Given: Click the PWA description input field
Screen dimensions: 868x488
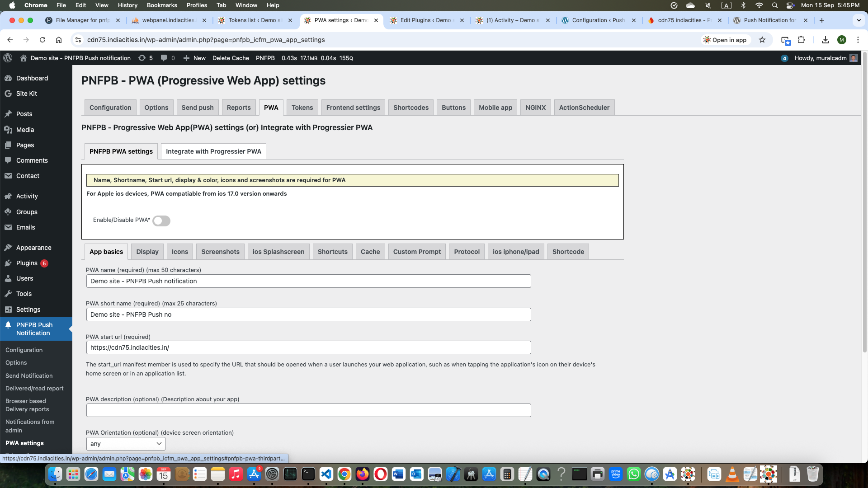Looking at the screenshot, I should pyautogui.click(x=308, y=410).
